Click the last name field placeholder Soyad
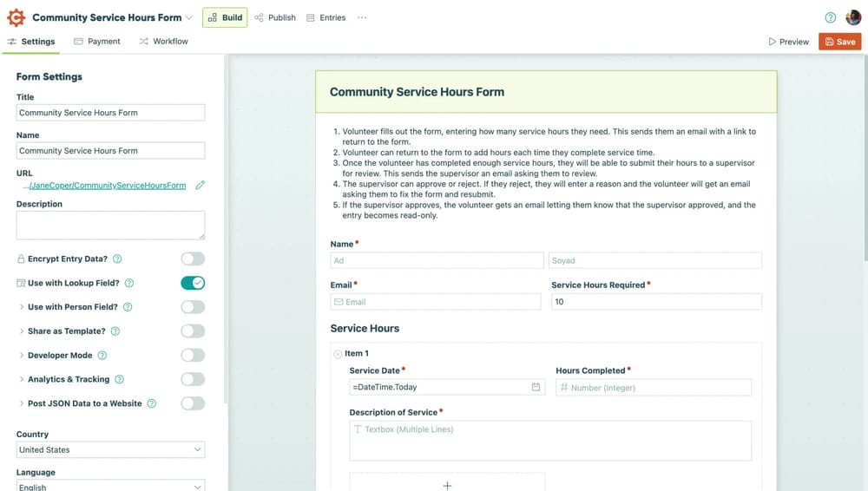 (654, 261)
